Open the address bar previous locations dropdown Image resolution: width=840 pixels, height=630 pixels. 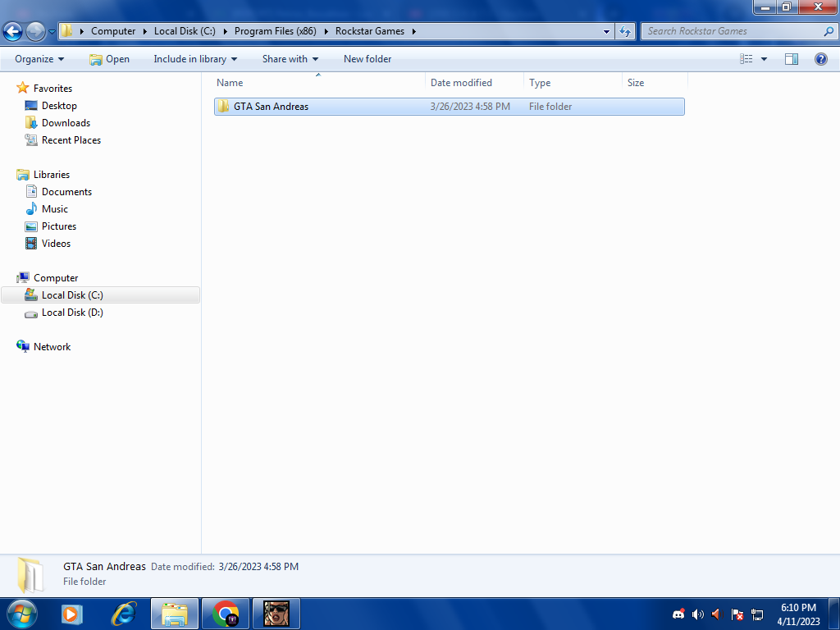coord(606,32)
